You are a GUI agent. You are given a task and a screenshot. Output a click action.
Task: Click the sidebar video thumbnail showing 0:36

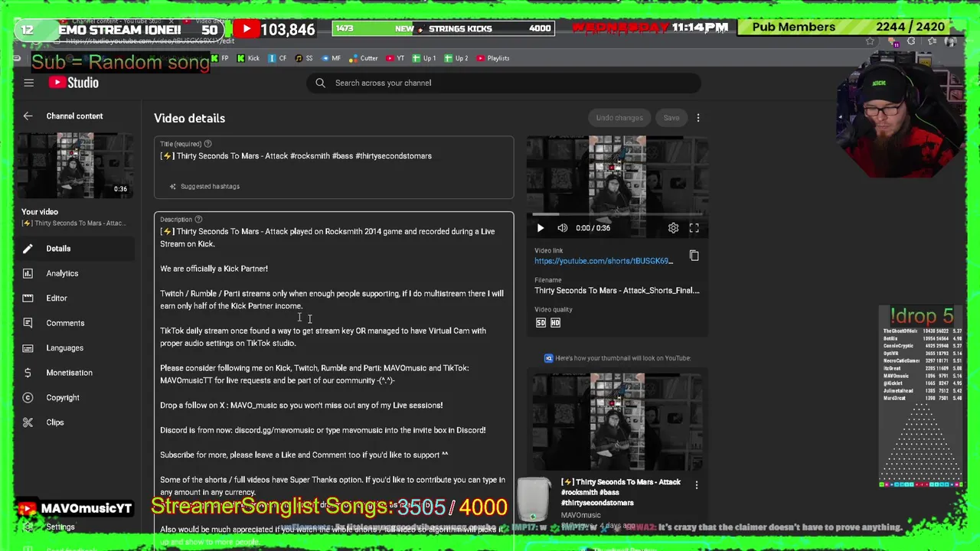pyautogui.click(x=74, y=165)
